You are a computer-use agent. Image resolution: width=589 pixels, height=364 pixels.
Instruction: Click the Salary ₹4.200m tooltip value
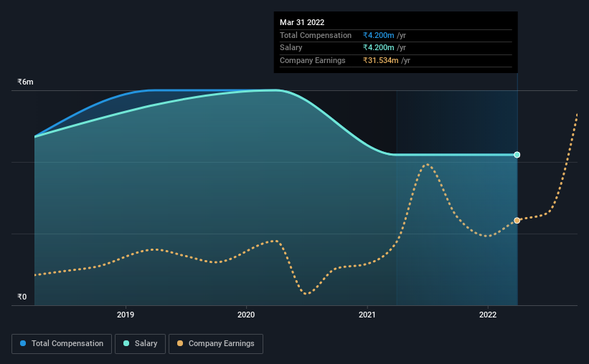click(379, 48)
